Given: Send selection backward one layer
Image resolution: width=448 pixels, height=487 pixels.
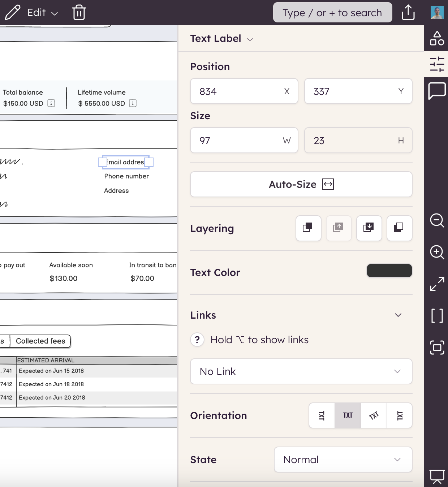Looking at the screenshot, I should pos(369,228).
